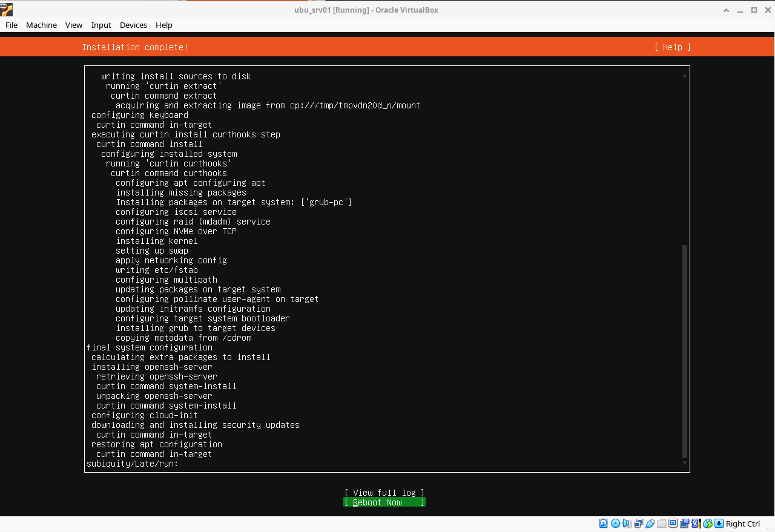Expand the Devices menu
The width and height of the screenshot is (775, 532).
[133, 25]
